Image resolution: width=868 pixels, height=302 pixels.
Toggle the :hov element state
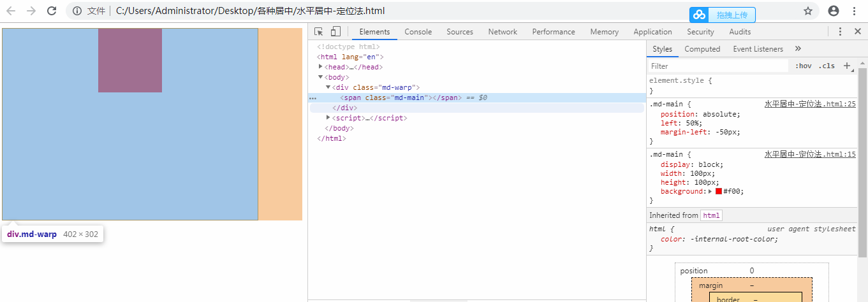click(x=803, y=66)
